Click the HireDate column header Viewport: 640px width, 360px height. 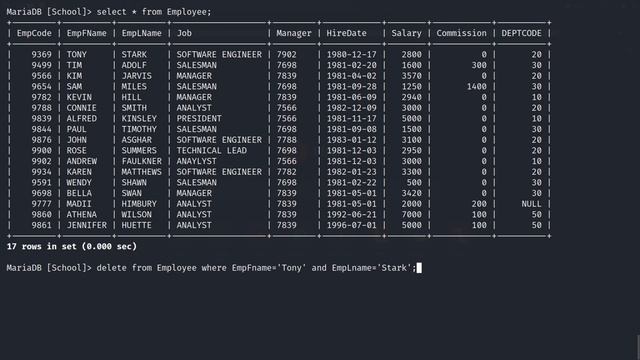pos(347,33)
